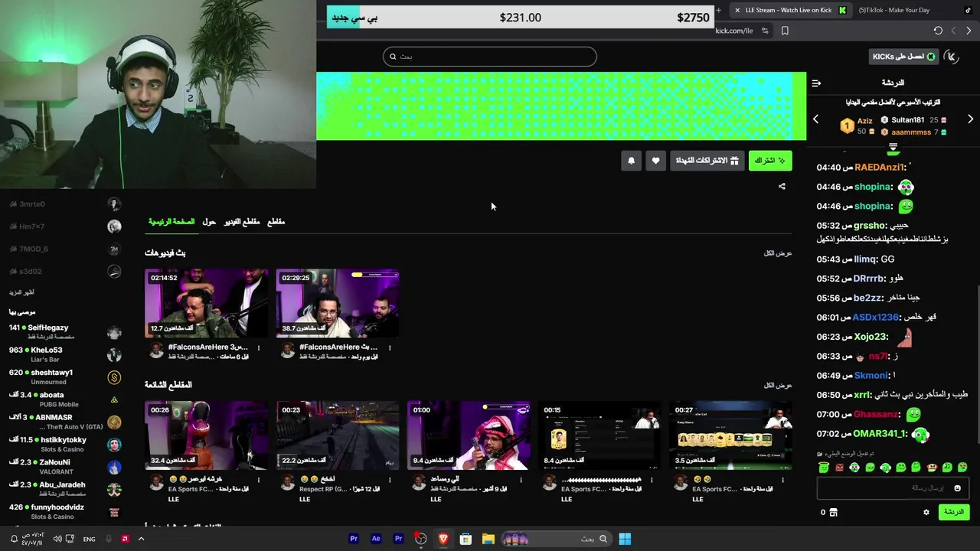Open the 02:29:25 stream video thumbnail
This screenshot has height=551, width=980.
point(338,303)
